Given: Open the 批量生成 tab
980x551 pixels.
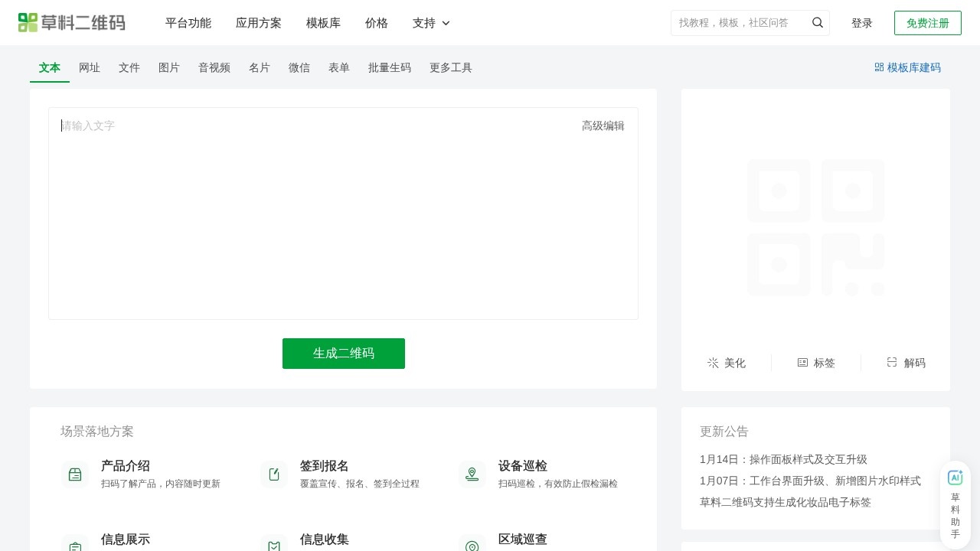Looking at the screenshot, I should click(390, 67).
